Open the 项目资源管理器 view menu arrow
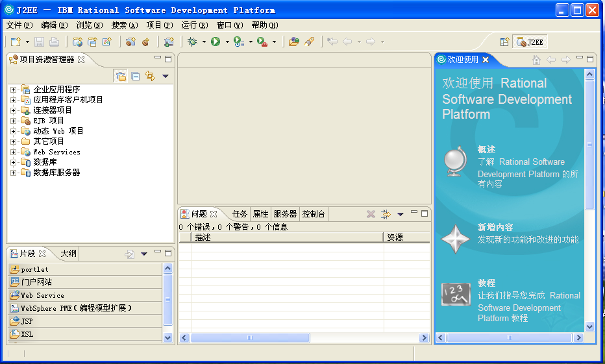The image size is (605, 364). pyautogui.click(x=166, y=77)
